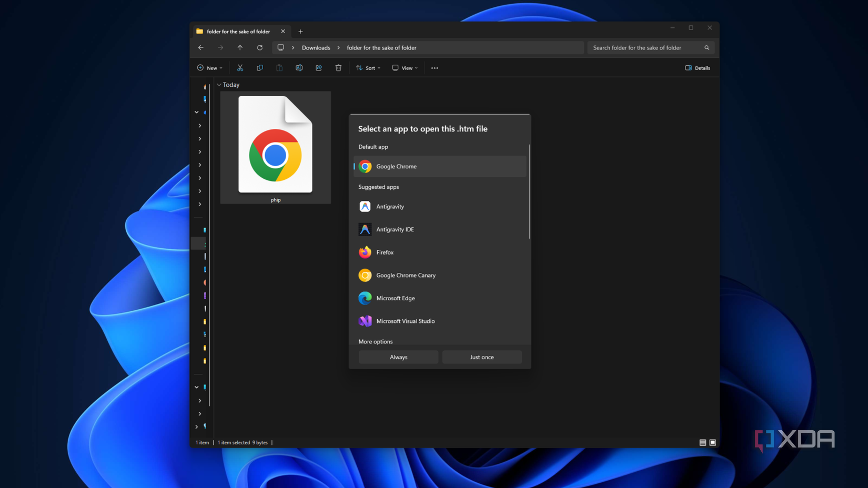Click the search magnifier icon
The height and width of the screenshot is (488, 868).
707,48
